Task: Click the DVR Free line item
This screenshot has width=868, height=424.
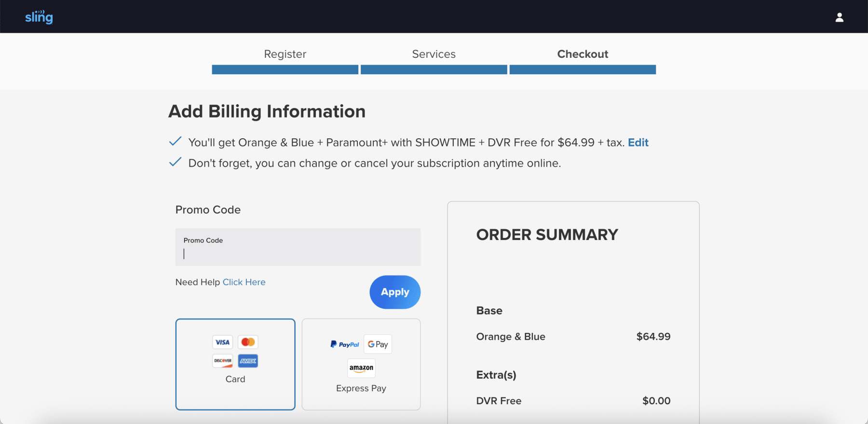Action: point(499,401)
